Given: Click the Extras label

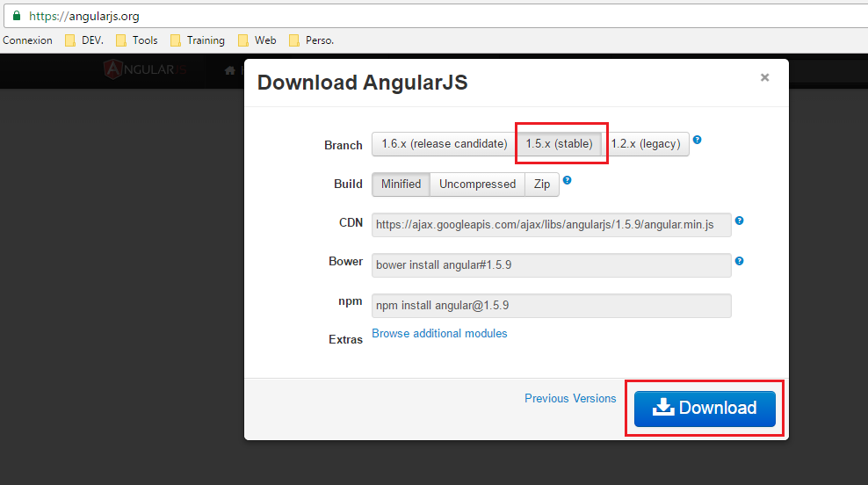Looking at the screenshot, I should (x=345, y=339).
